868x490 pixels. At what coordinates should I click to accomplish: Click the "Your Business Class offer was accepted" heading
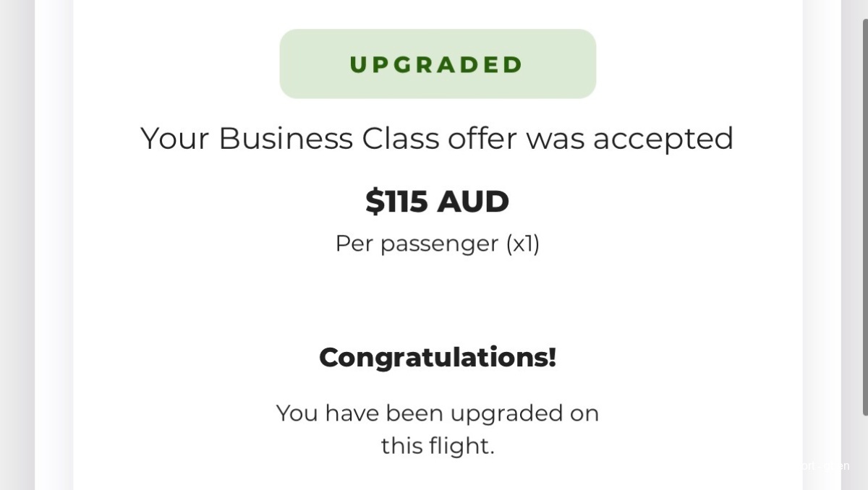(437, 138)
